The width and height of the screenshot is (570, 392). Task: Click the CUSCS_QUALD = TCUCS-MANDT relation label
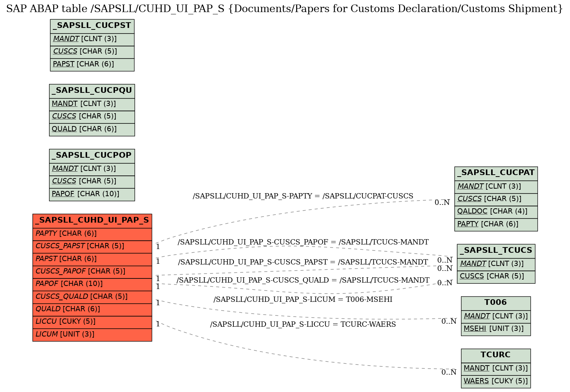click(303, 280)
